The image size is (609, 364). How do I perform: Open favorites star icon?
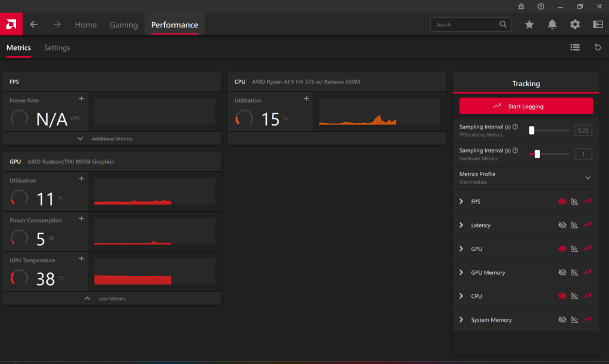click(529, 24)
